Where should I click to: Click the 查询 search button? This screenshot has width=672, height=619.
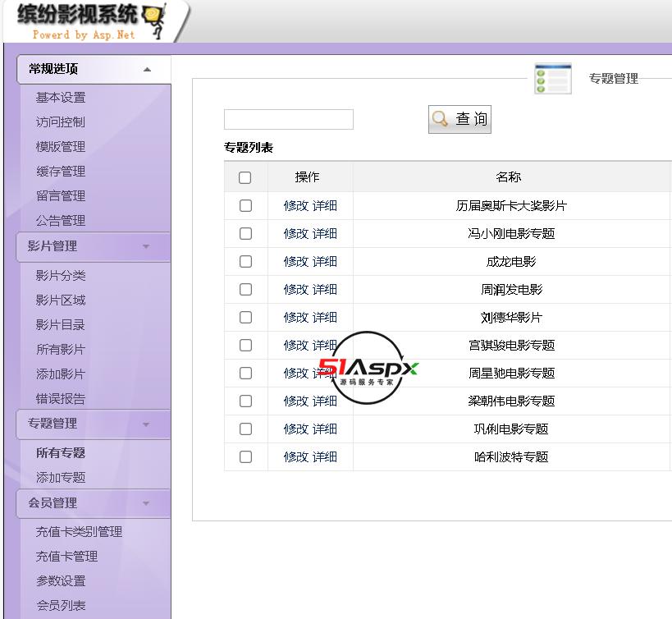[x=459, y=119]
